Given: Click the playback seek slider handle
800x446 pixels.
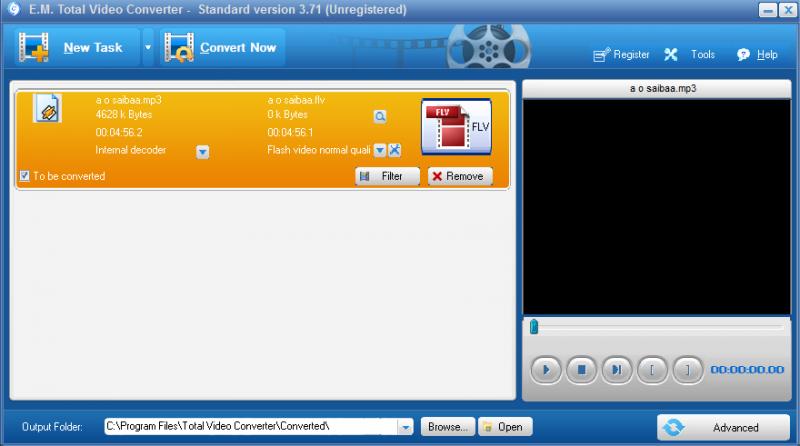Looking at the screenshot, I should (x=534, y=327).
